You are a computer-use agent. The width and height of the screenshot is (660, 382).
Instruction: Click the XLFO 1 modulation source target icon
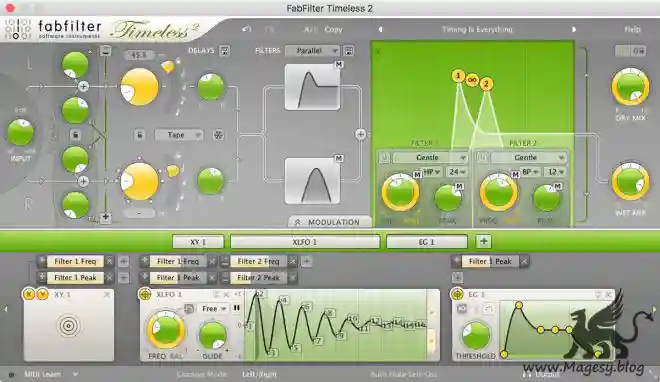point(145,294)
